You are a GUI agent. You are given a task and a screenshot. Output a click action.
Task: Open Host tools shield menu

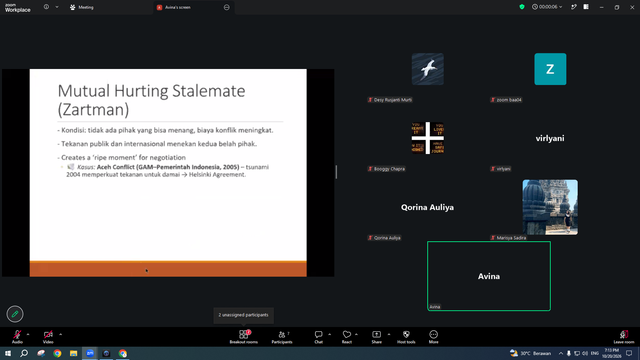(406, 336)
